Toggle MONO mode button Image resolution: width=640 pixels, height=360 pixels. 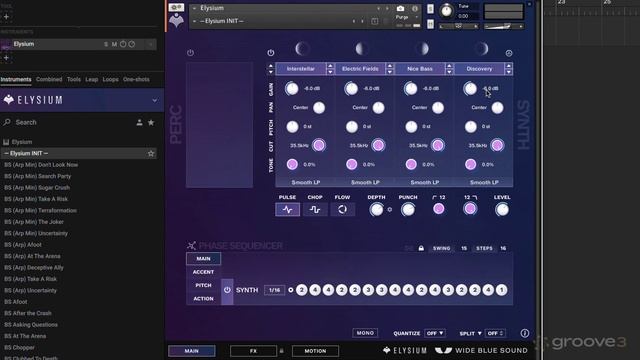(x=365, y=333)
